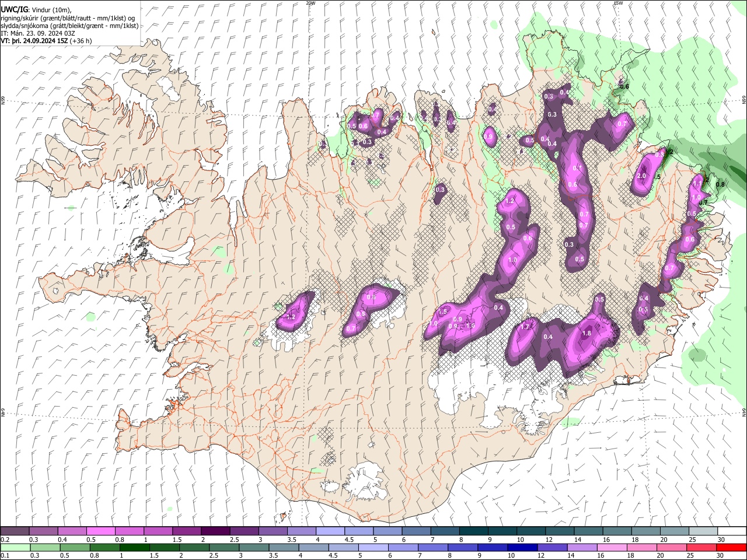
Task: Click the '0.2' label under the upper legend row
Action: point(5,540)
